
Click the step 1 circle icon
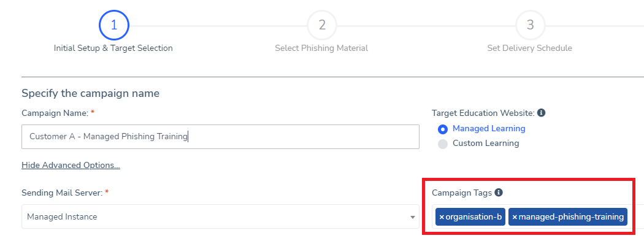pos(113,25)
